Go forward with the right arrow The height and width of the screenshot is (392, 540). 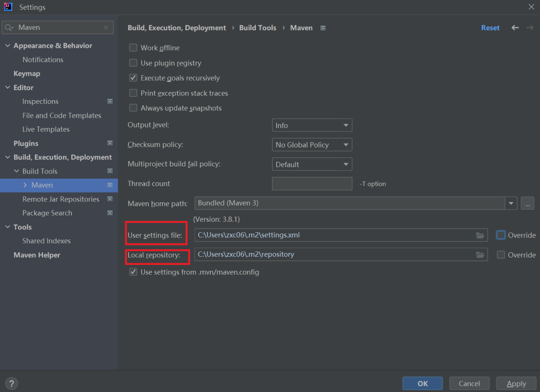coord(530,27)
